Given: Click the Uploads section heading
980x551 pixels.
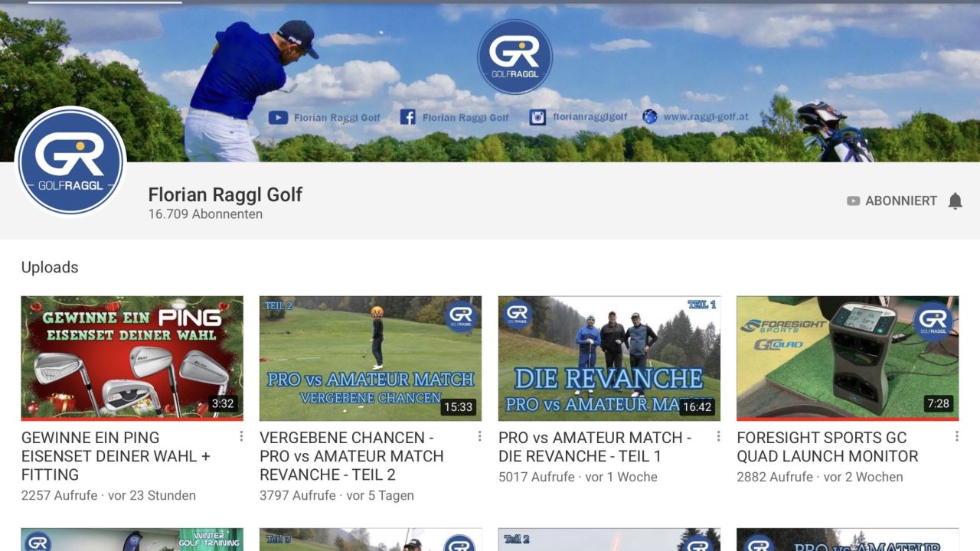Looking at the screenshot, I should click(50, 267).
